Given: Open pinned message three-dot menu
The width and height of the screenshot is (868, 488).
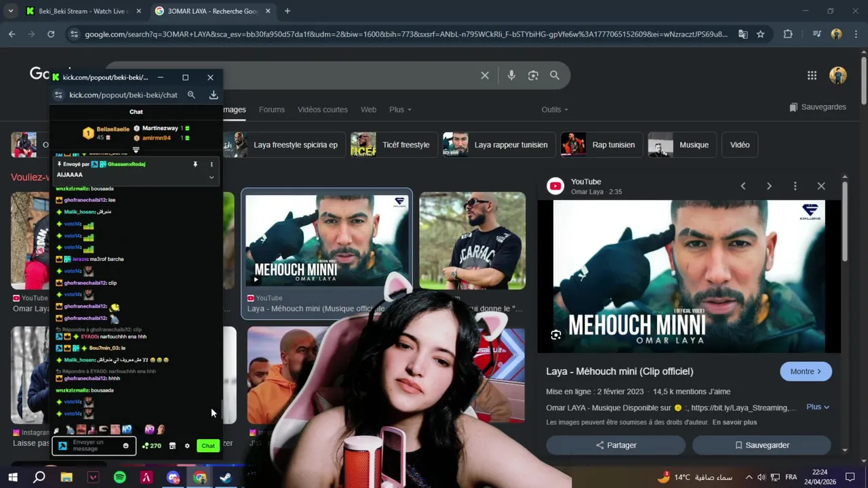Looking at the screenshot, I should [211, 164].
